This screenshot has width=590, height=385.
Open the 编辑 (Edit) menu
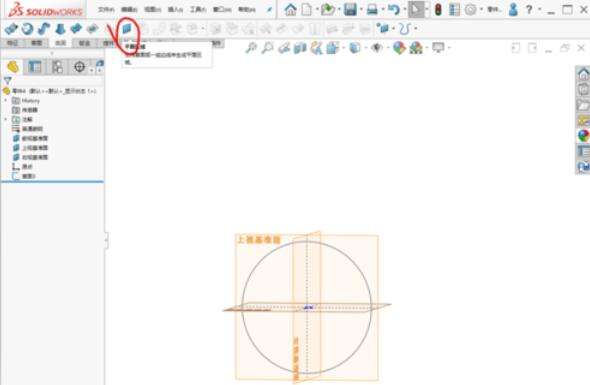pyautogui.click(x=129, y=9)
